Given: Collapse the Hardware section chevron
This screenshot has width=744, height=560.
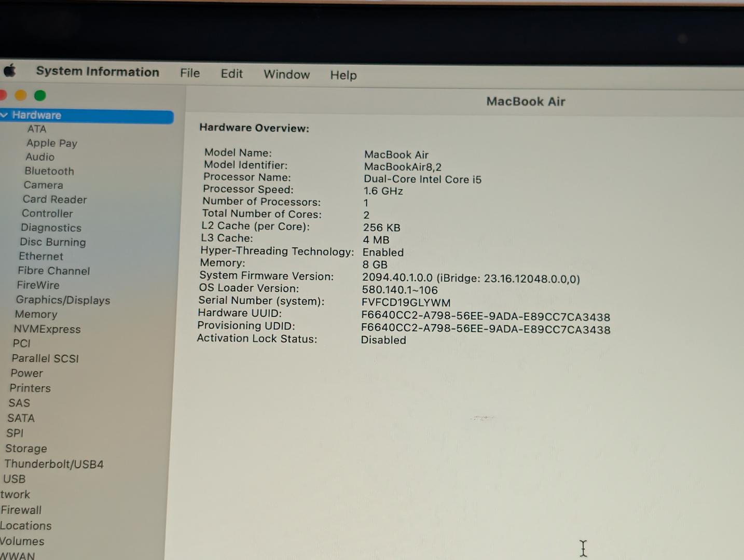Looking at the screenshot, I should point(4,115).
